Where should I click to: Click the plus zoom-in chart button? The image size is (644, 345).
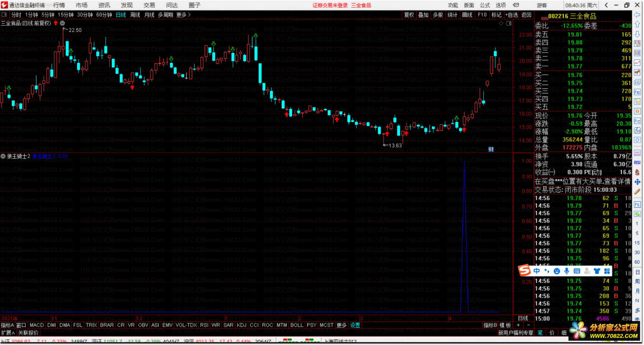(x=518, y=325)
